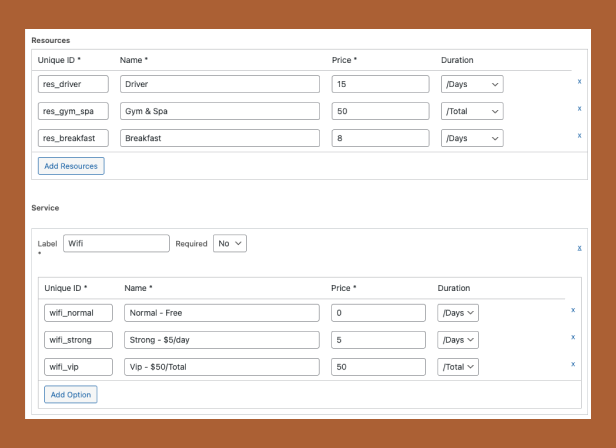Open the Required dropdown set to No
This screenshot has height=448, width=616.
click(229, 243)
